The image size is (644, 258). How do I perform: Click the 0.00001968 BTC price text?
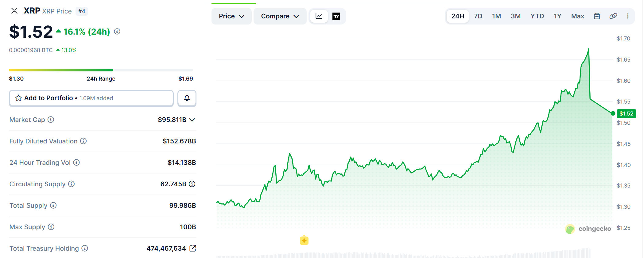(x=31, y=50)
